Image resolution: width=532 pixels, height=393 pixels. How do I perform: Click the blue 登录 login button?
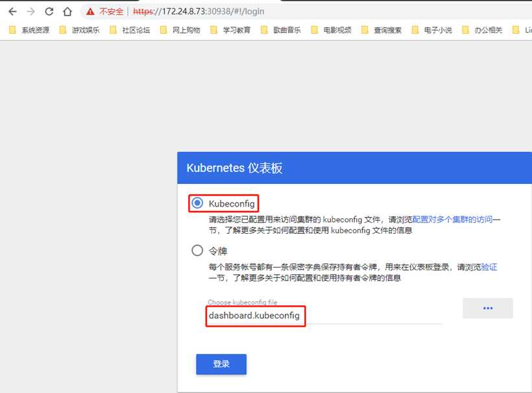point(221,364)
